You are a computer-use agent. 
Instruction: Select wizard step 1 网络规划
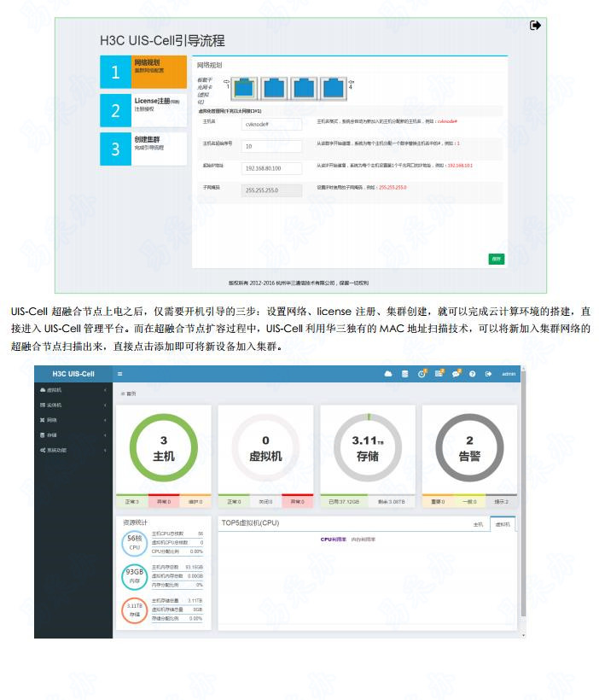(143, 72)
